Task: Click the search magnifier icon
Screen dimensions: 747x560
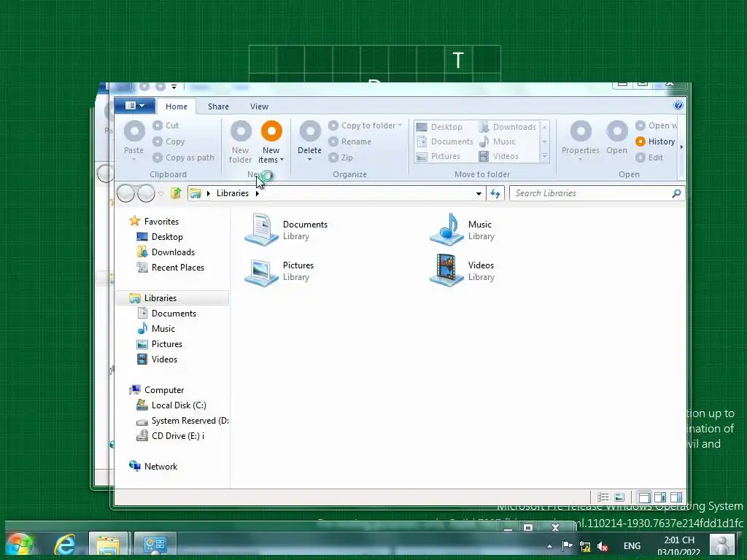Action: click(676, 192)
